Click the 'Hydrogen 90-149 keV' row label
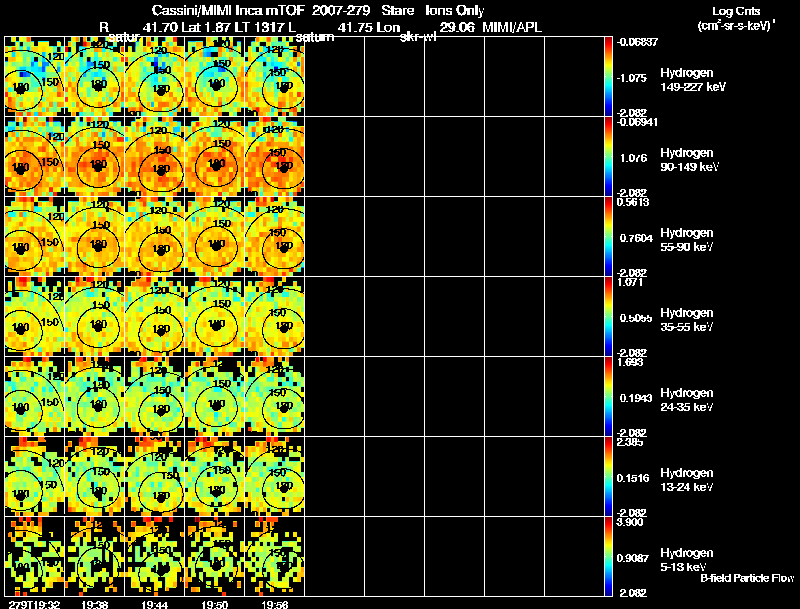 click(689, 160)
